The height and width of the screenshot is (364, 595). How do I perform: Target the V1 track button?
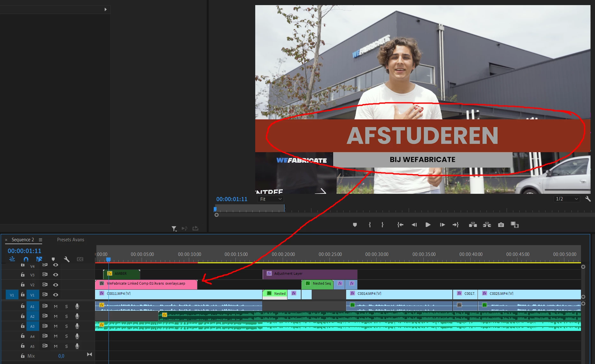coord(33,295)
